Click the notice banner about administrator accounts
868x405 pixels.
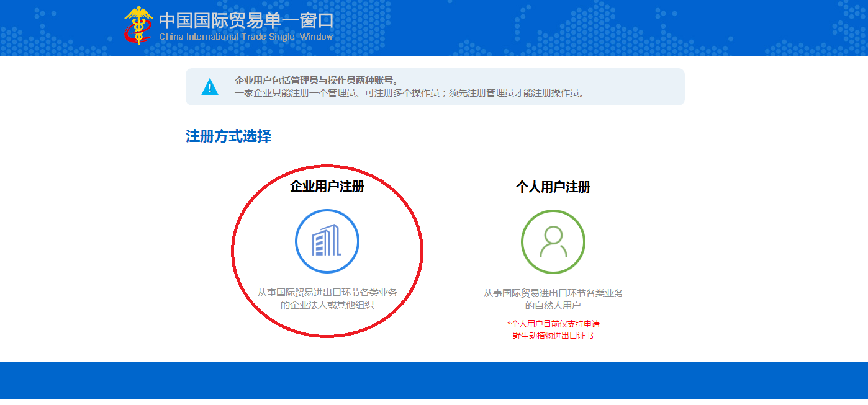pos(435,87)
